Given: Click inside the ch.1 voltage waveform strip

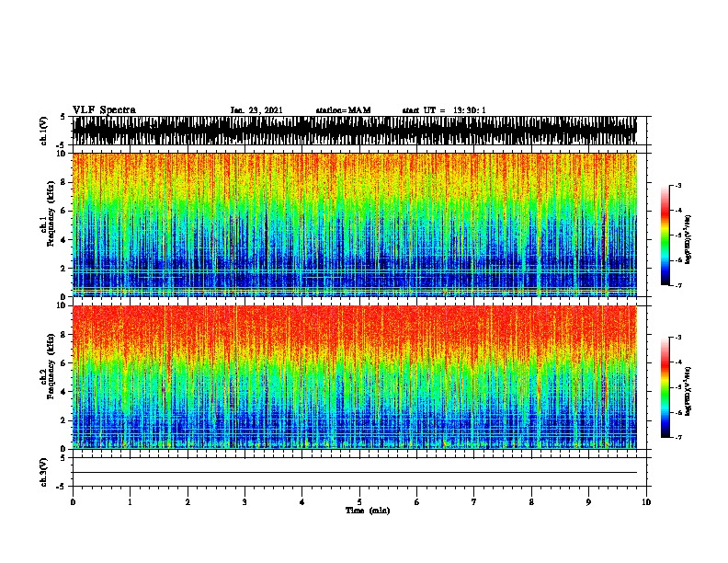Looking at the screenshot, I should click(x=354, y=131).
